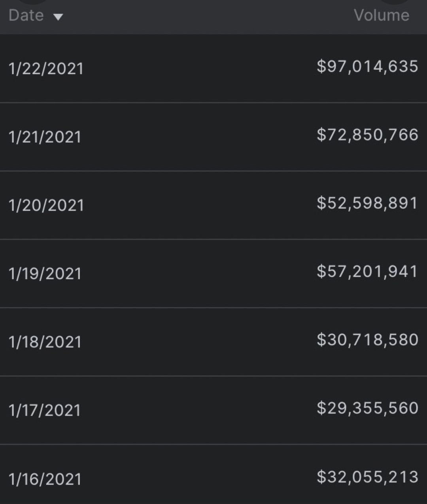This screenshot has height=504, width=427.
Task: Click the partial circle icon above Volume
Action: (x=394, y=2)
